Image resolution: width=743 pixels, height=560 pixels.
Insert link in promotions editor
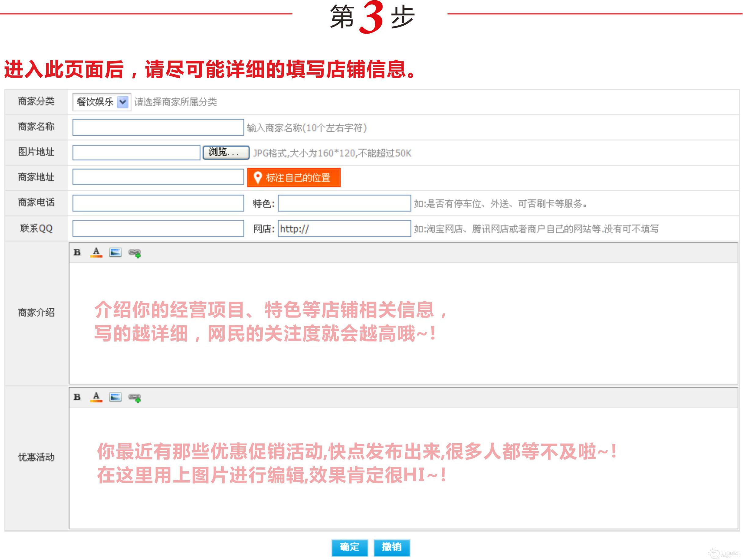pos(135,398)
